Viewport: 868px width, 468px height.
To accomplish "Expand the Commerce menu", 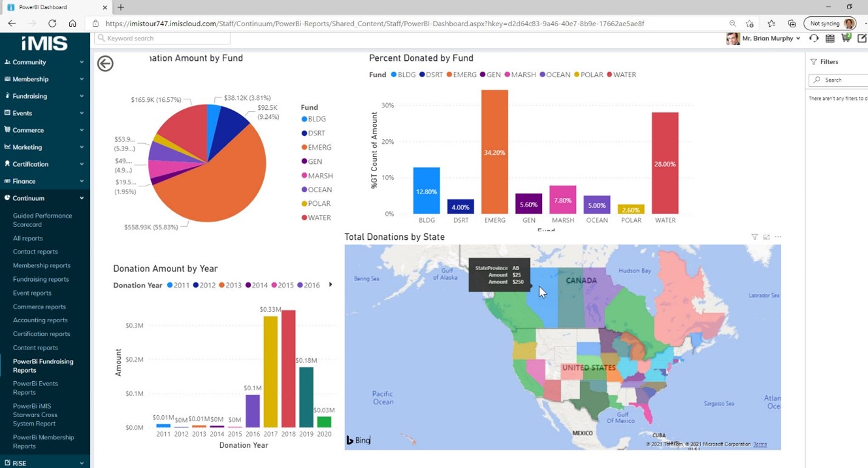I will 44,130.
